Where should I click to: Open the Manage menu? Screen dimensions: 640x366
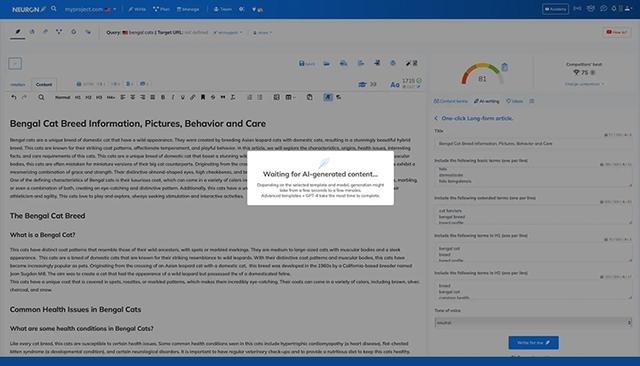(x=188, y=9)
